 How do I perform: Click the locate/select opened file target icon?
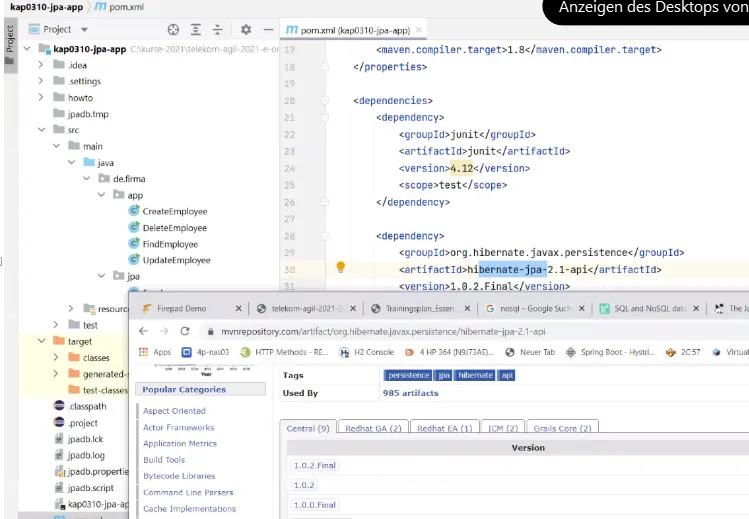click(x=173, y=30)
